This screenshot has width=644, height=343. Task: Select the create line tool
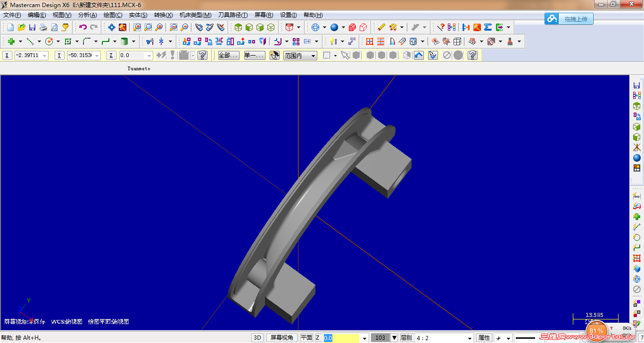[30, 41]
